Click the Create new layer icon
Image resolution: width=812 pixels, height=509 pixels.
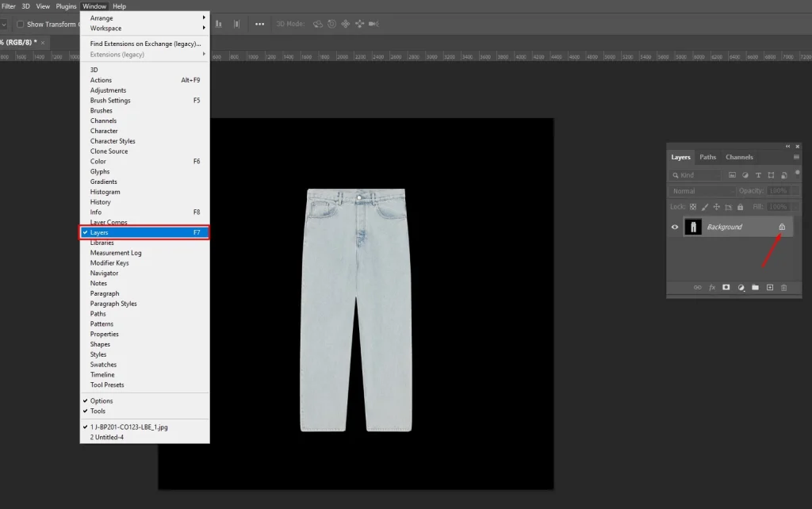[769, 287]
